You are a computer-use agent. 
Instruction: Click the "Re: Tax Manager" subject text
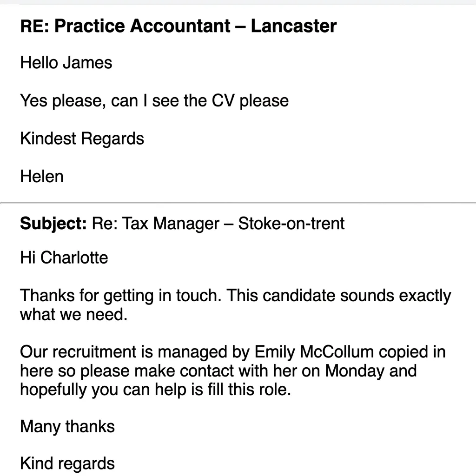(155, 224)
